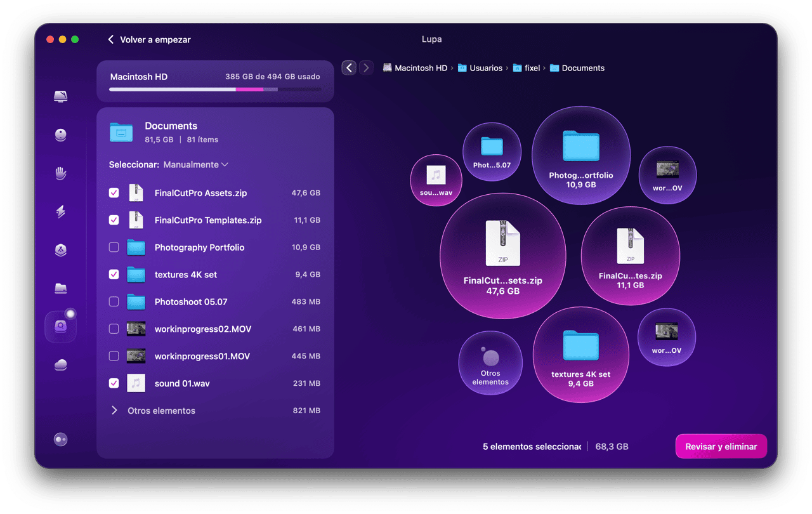812x514 pixels.
Task: Uncheck FinalCutPro Assets.zip
Action: click(x=114, y=193)
